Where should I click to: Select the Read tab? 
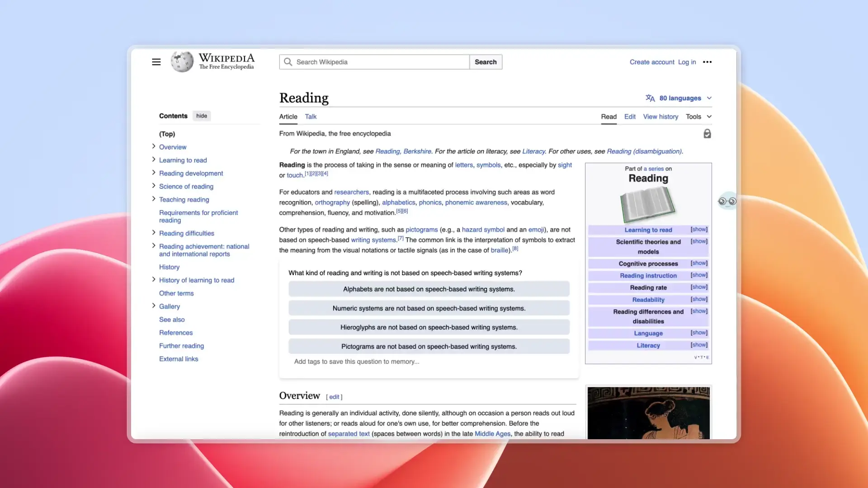609,117
